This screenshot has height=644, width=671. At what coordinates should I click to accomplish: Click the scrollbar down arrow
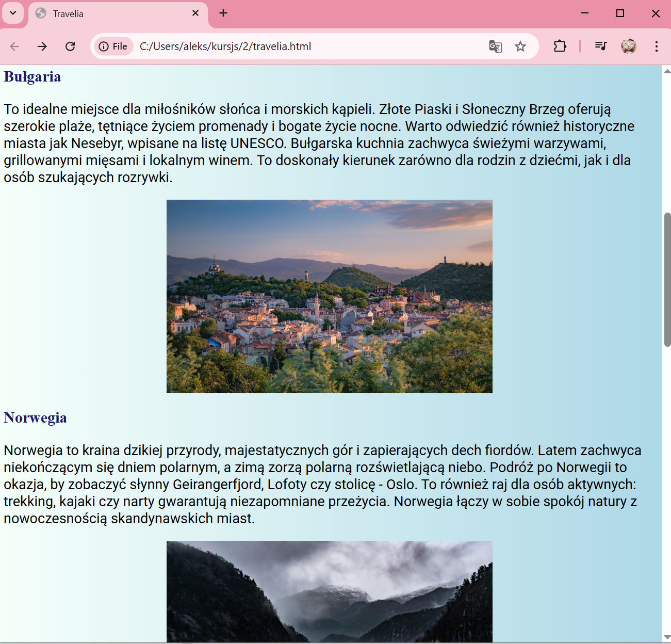tap(667, 637)
